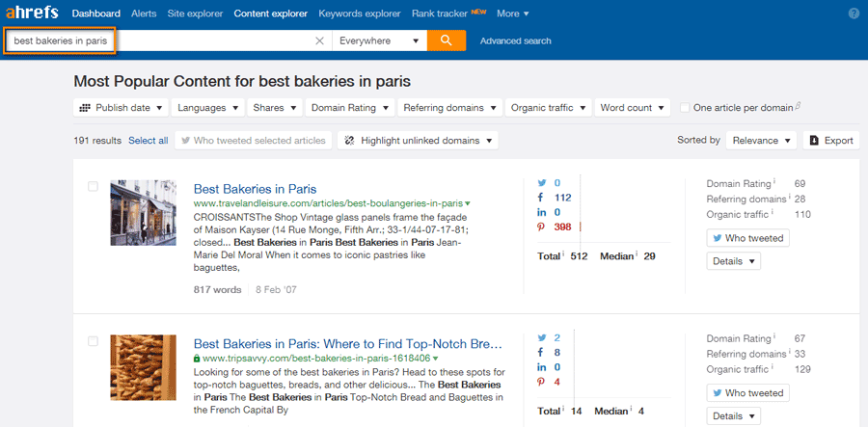Go to Dashboard menu item

(95, 13)
